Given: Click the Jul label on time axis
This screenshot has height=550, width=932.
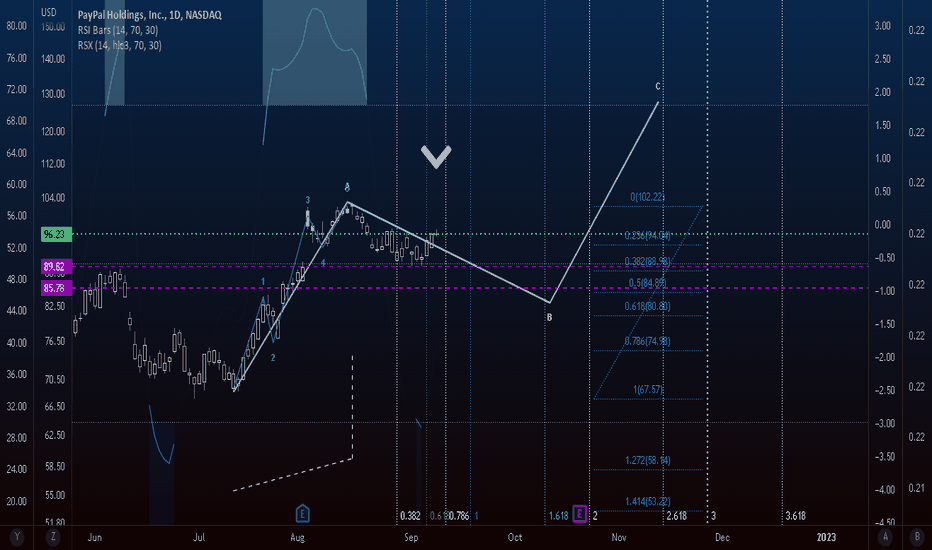Looking at the screenshot, I should [199, 537].
